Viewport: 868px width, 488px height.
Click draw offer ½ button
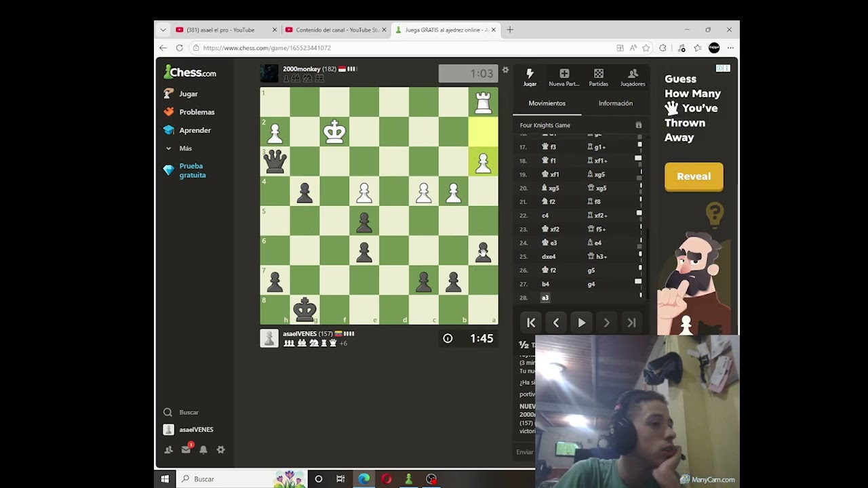[524, 345]
